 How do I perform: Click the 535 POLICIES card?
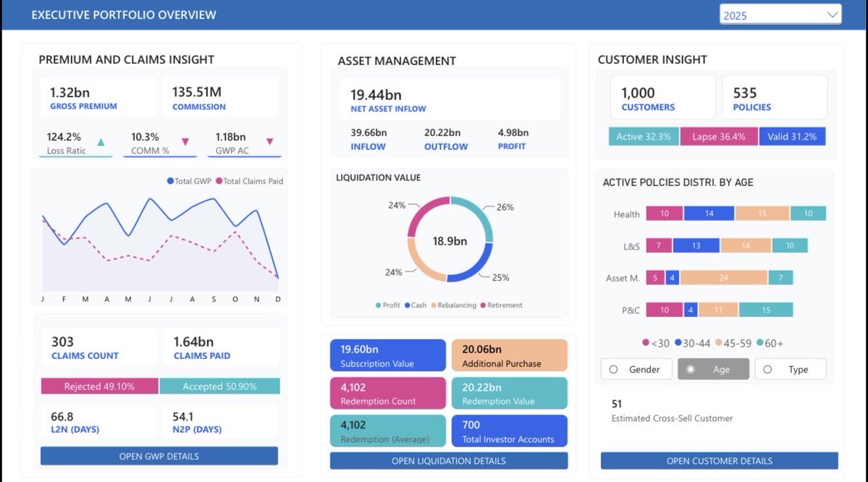coord(775,98)
